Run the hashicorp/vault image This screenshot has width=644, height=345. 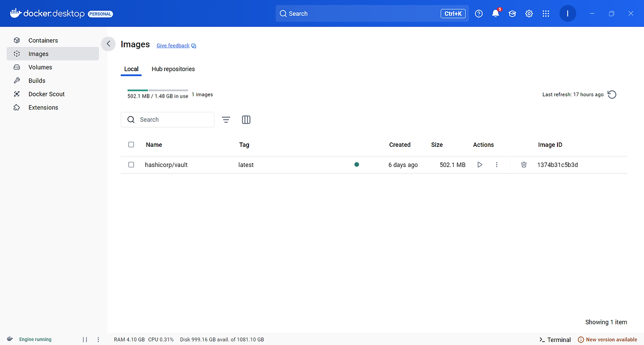[479, 164]
